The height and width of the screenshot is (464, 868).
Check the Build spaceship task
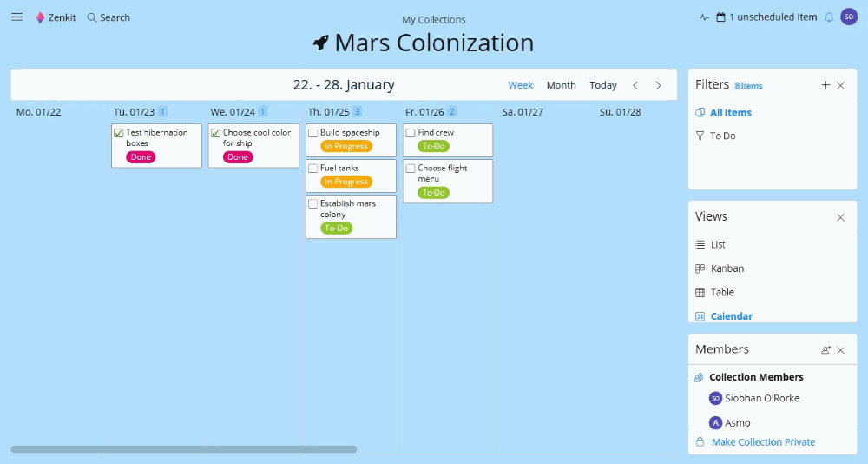click(x=312, y=133)
